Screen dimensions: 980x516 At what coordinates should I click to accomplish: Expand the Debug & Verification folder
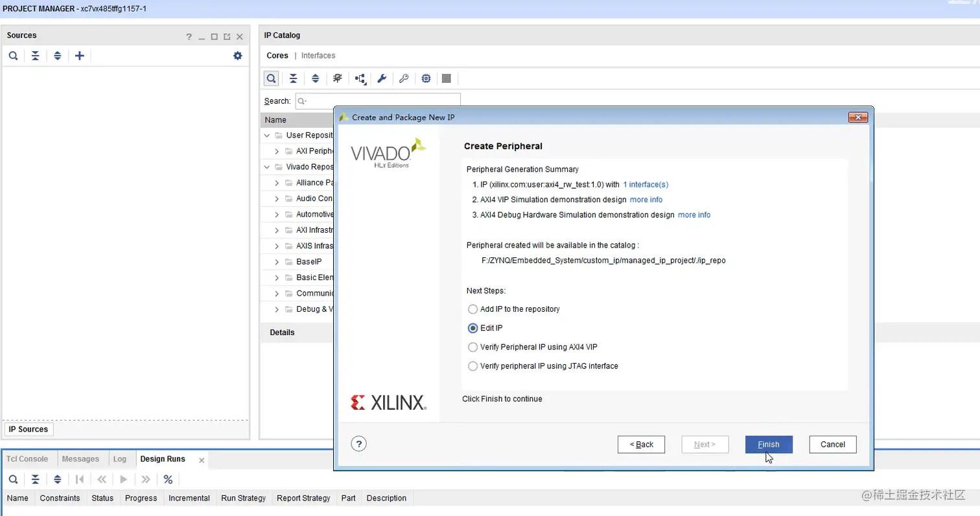(277, 309)
